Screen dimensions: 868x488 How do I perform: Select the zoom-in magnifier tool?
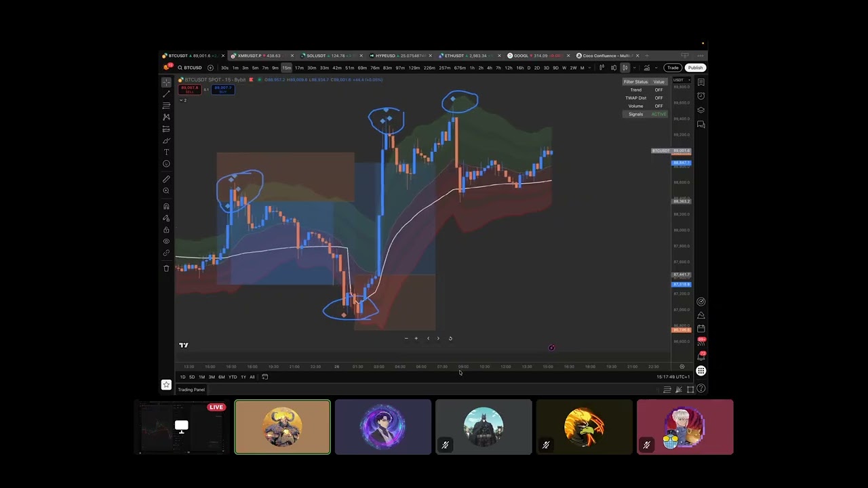point(166,190)
